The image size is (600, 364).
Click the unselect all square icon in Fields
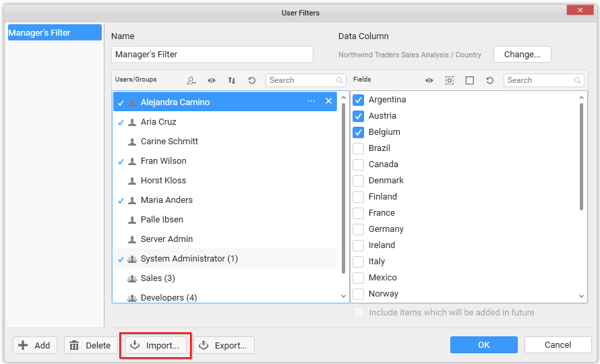click(470, 80)
